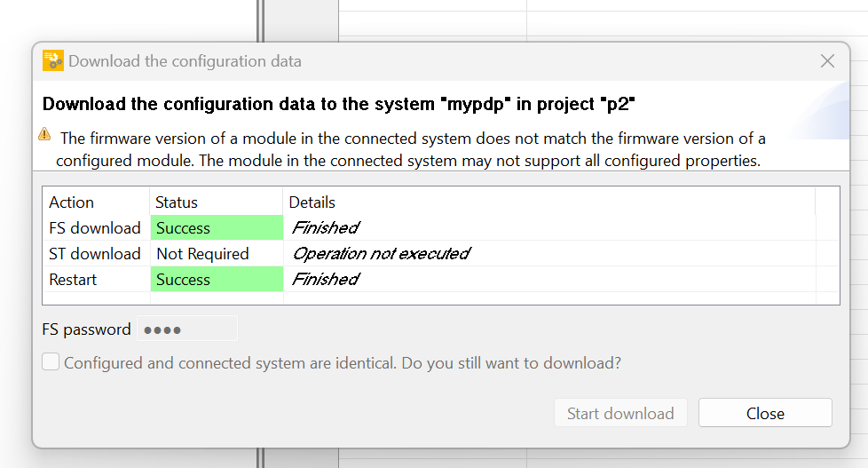Click the green Success status for FS download
The height and width of the screenshot is (468, 868).
[217, 227]
